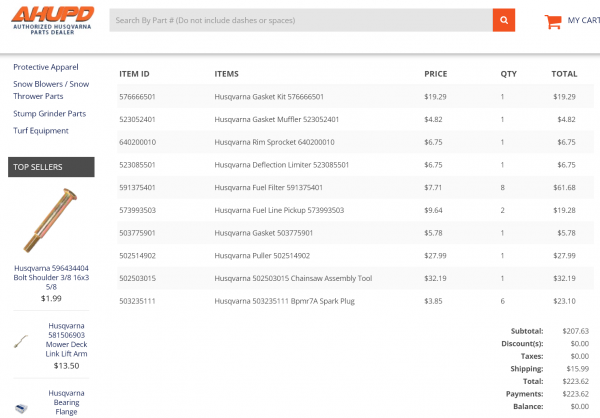Select Husqvarna Rim Sprocket 640200010
The width and height of the screenshot is (600, 418).
pos(274,142)
